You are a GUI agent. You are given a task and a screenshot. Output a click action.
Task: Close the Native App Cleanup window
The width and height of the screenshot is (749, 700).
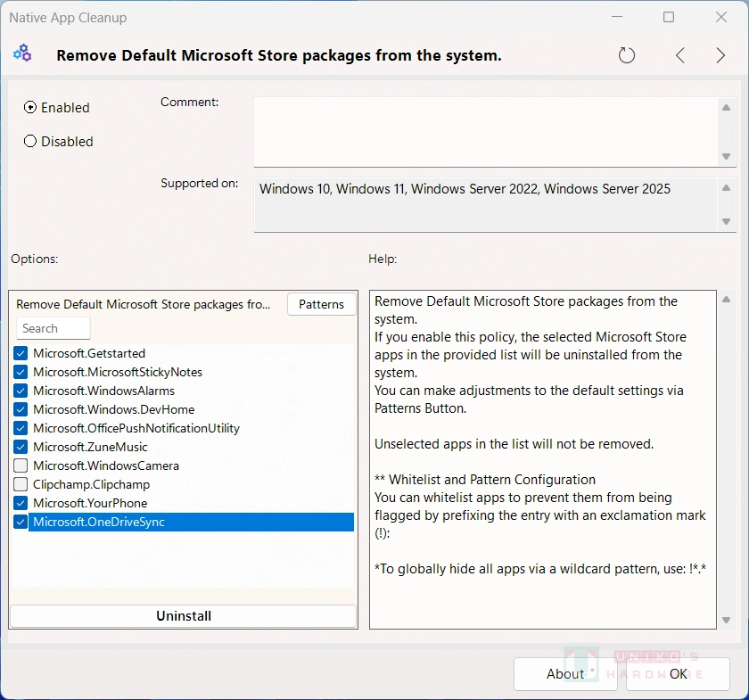coord(721,17)
